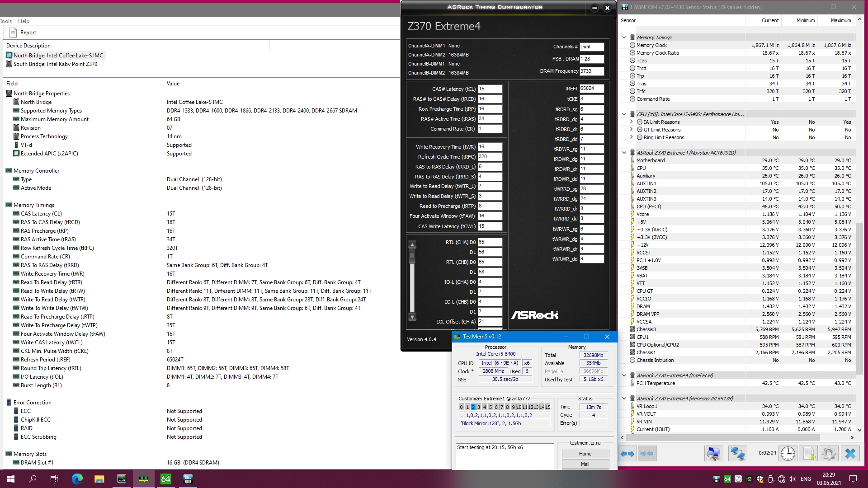868x488 pixels.
Task: Click the log file add icon
Action: (809, 454)
